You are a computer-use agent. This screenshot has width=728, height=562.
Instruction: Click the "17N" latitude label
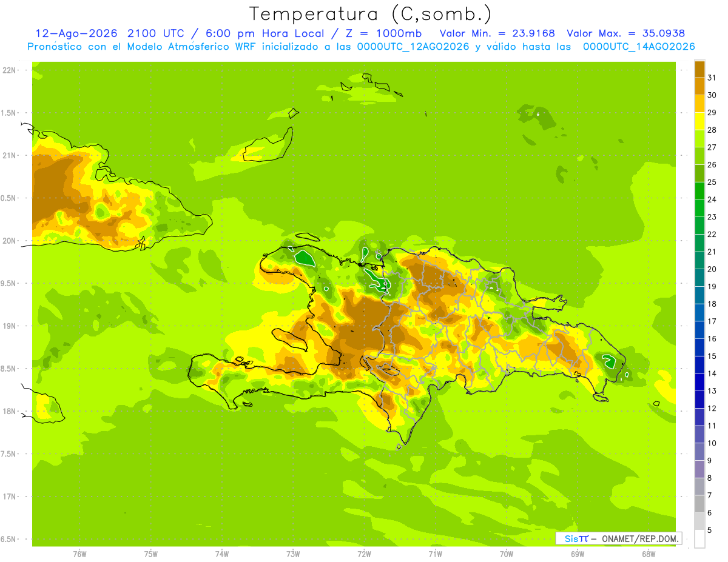[x=10, y=497]
